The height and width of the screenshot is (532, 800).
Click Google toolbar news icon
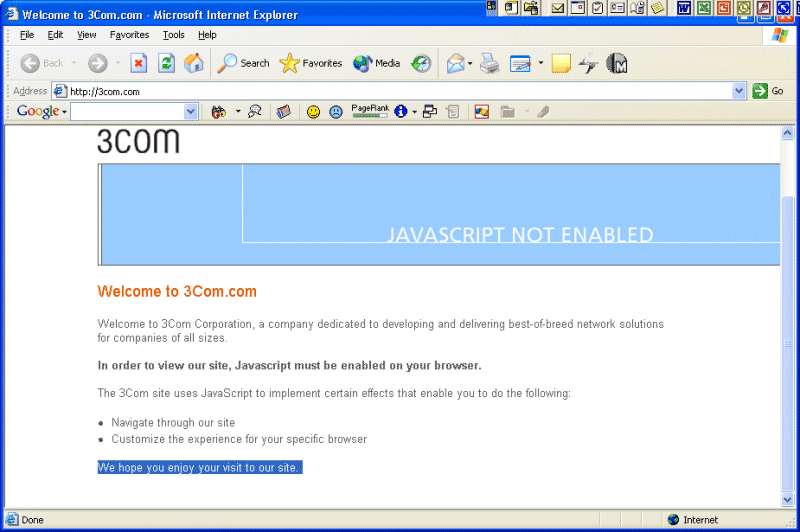coord(283,111)
